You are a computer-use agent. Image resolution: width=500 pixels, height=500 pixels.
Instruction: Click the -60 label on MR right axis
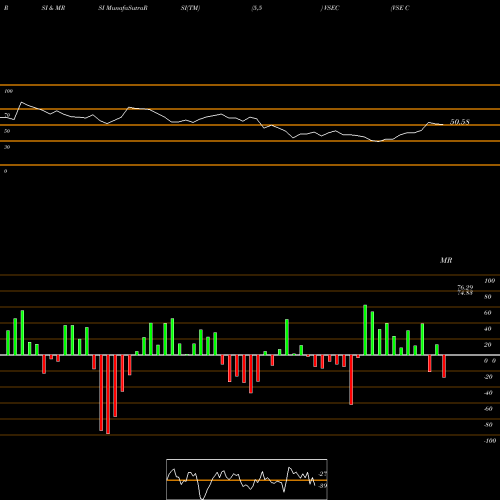pyautogui.click(x=488, y=409)
